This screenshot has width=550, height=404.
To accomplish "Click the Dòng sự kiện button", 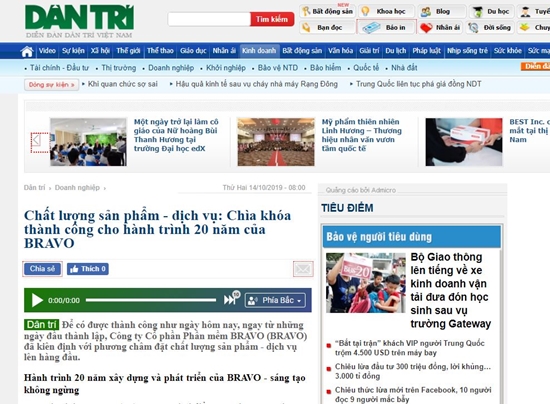I will tap(52, 85).
